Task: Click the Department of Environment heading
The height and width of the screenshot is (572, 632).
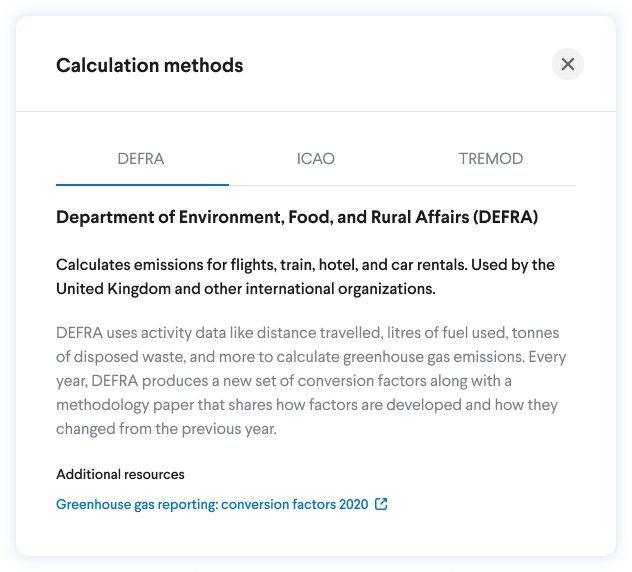Action: [297, 217]
